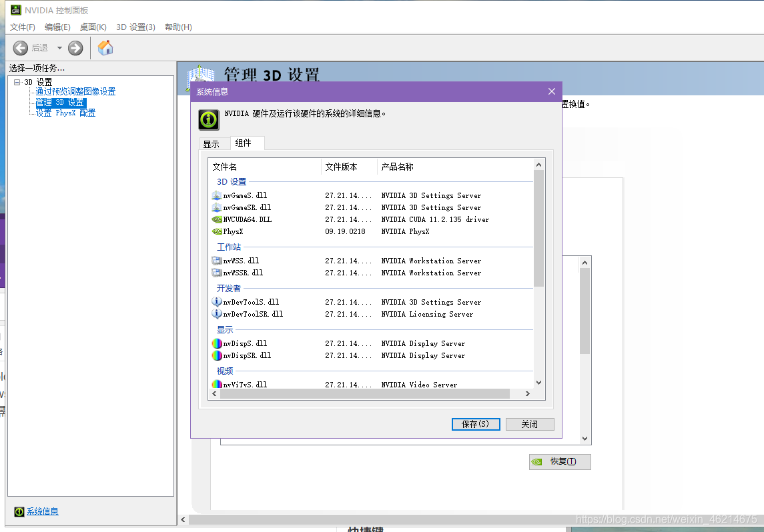Switch to the 显示 tab
This screenshot has height=532, width=764.
(x=212, y=143)
